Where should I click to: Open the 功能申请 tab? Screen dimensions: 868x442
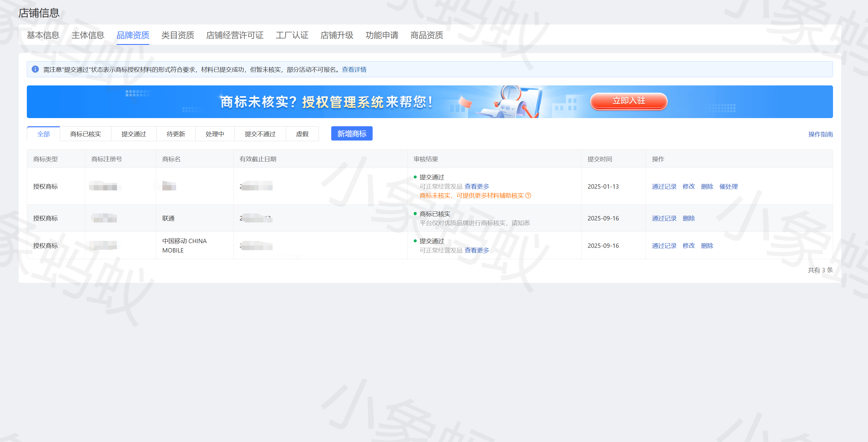[x=382, y=35]
